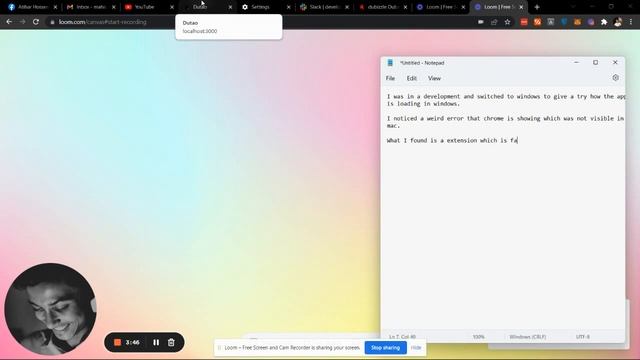Bookmark this page with the star icon
This screenshot has width=640, height=360.
coord(507,22)
